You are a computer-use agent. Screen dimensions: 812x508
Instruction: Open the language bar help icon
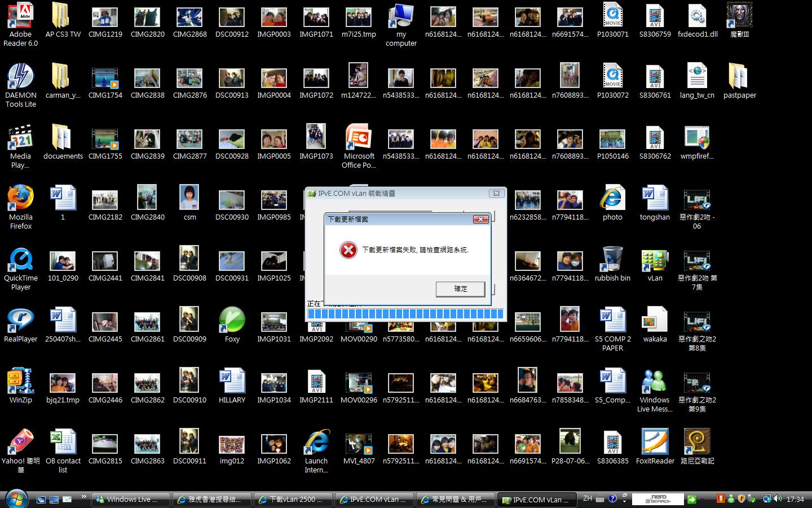[612, 499]
